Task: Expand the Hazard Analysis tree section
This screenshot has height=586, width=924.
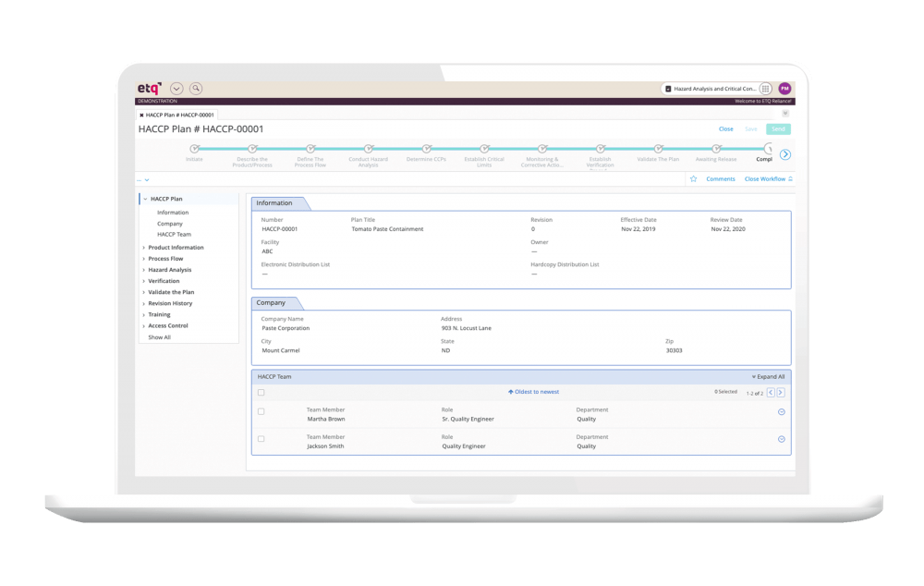Action: pos(144,270)
